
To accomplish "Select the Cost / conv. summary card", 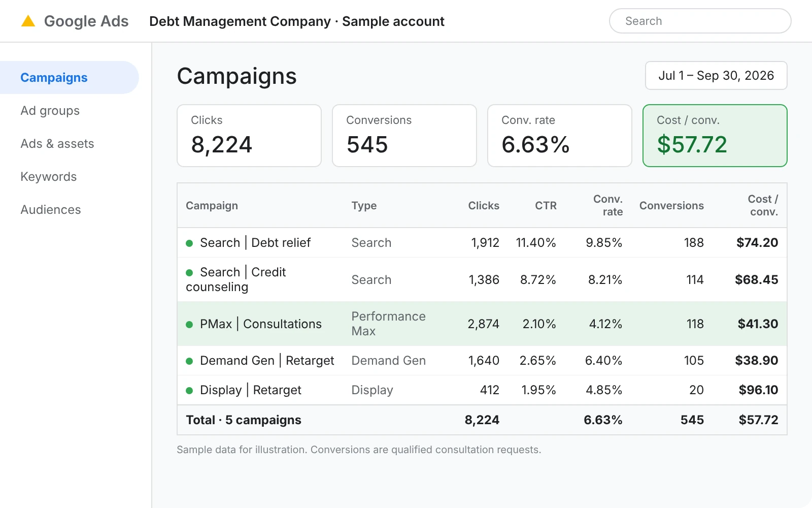I will [715, 136].
